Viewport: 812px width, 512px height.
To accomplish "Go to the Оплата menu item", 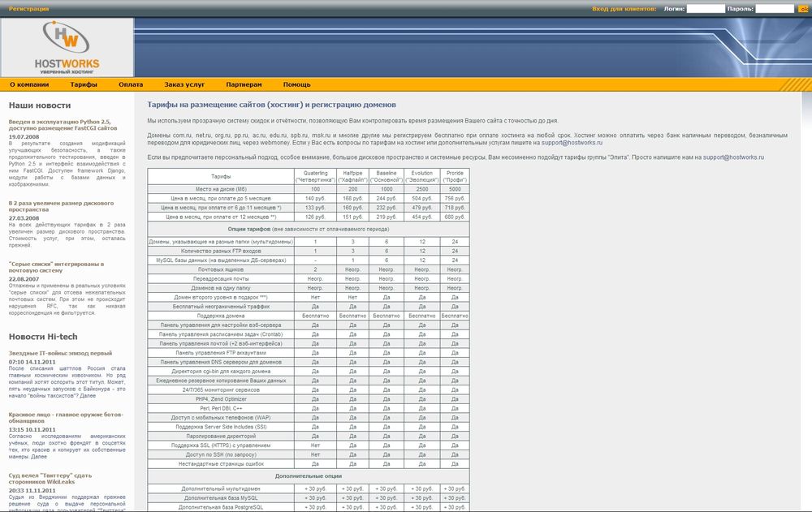I will point(131,84).
